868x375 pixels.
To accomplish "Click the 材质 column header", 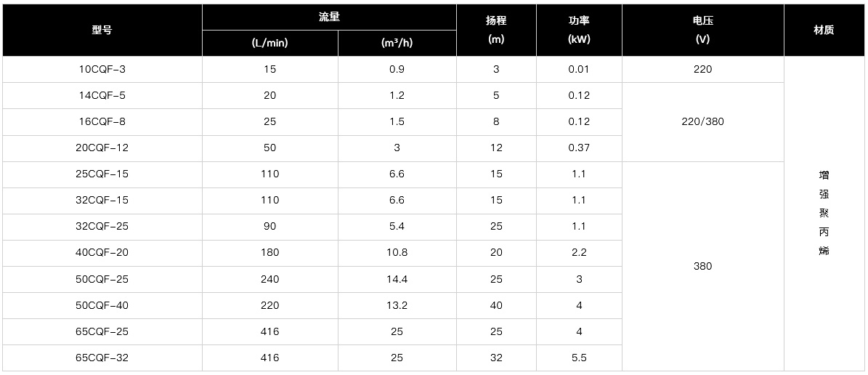I will tap(824, 30).
